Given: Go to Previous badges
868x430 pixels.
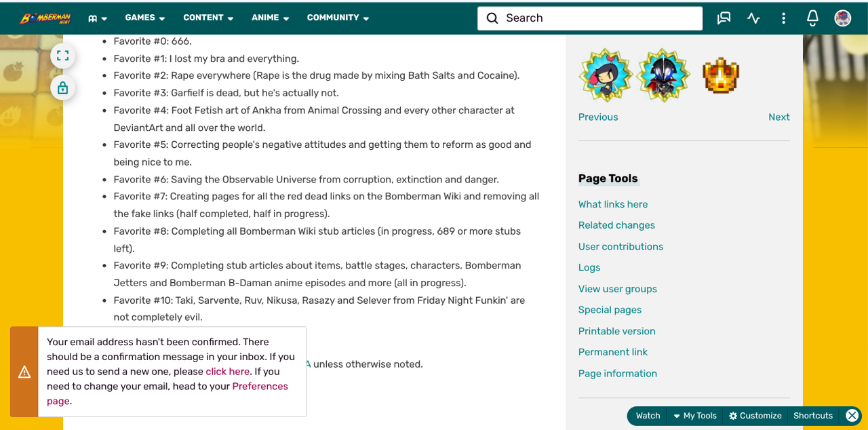Looking at the screenshot, I should [598, 117].
